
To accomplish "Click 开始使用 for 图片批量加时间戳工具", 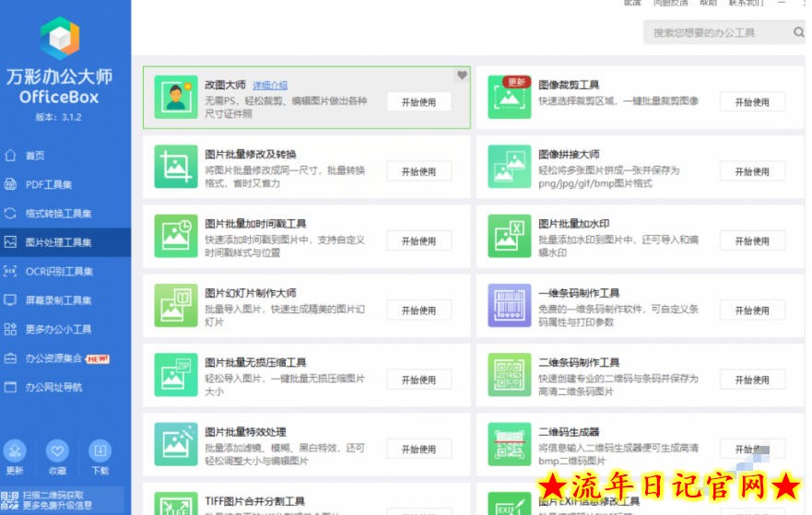I will 418,240.
